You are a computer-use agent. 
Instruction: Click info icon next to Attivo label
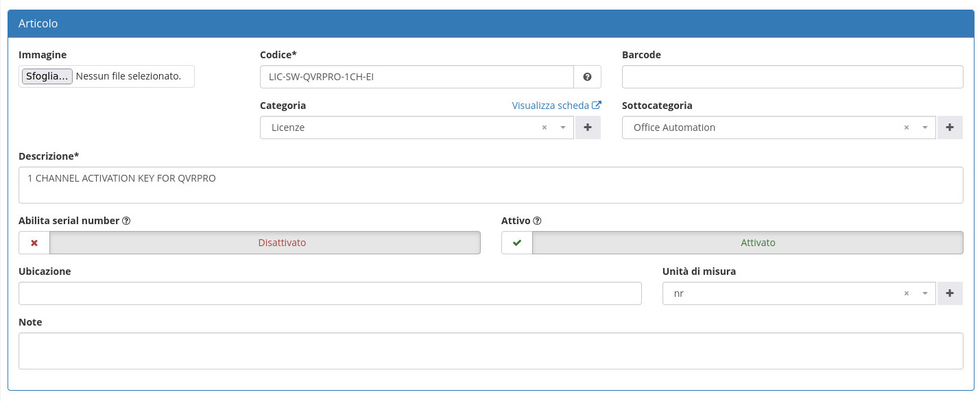pyautogui.click(x=537, y=221)
